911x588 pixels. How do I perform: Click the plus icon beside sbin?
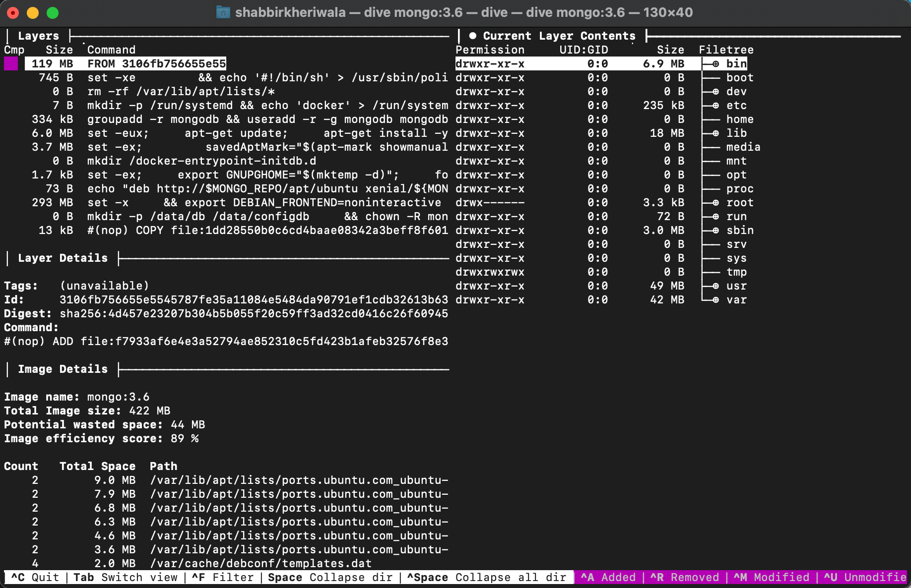(716, 231)
